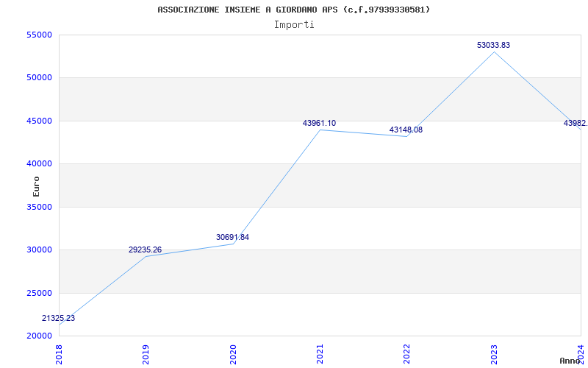
Task: Click the 2018 year axis label
Action: tap(60, 352)
